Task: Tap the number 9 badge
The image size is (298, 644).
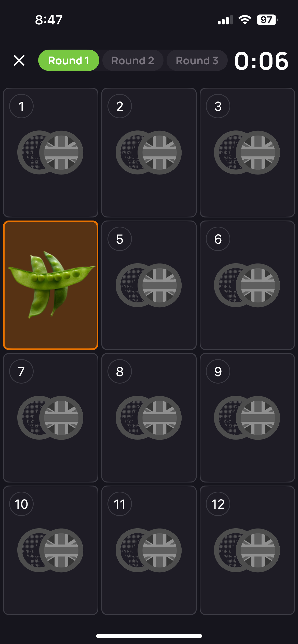Action: [x=218, y=371]
